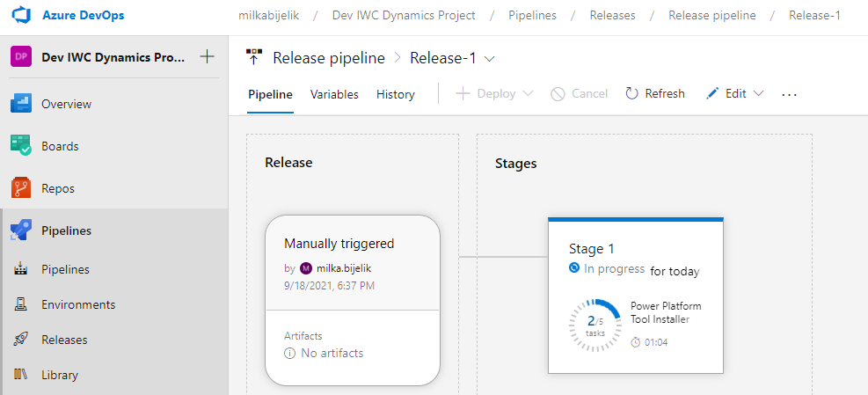
Task: Open the more options ellipsis menu
Action: [789, 95]
